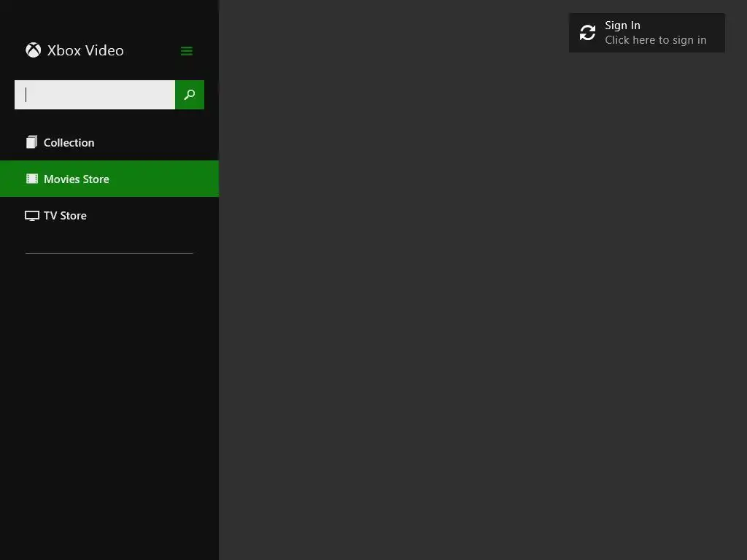Click the TV monitor icon beside TV Store
The image size is (747, 560).
(32, 216)
